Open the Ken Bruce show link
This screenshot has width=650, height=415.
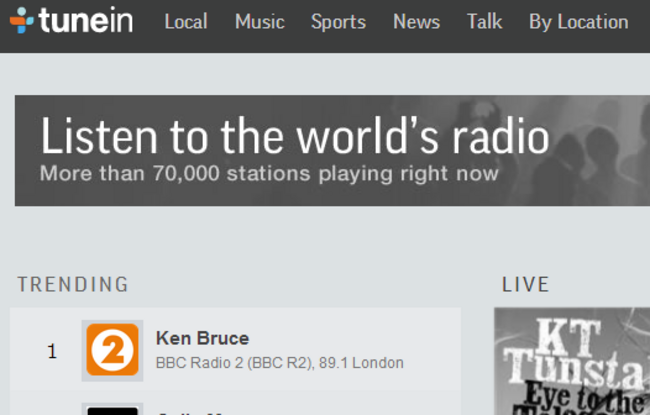click(202, 338)
